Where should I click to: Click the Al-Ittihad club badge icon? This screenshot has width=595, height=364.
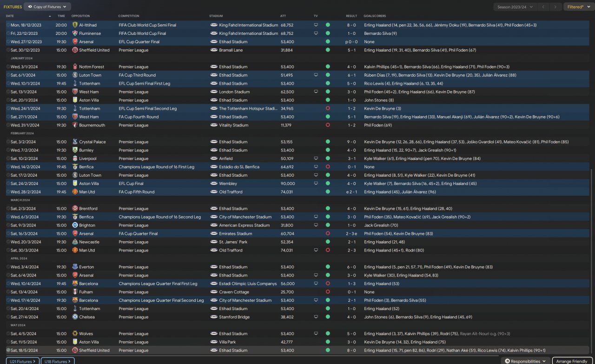coord(75,25)
